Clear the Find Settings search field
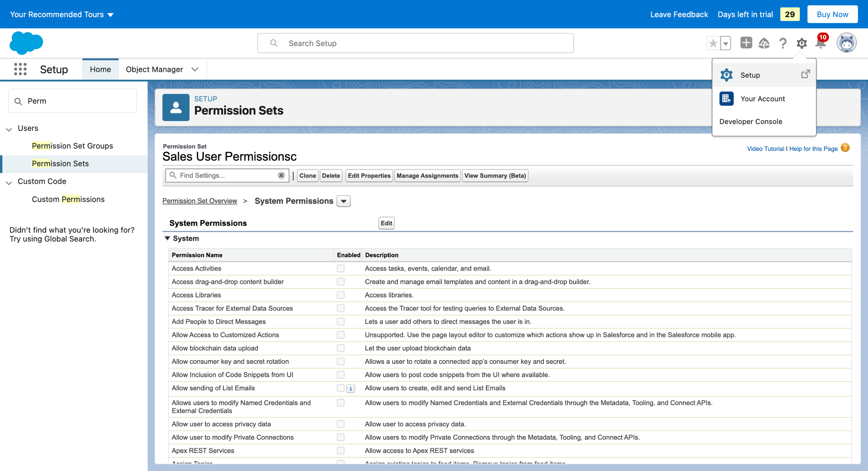 coord(281,175)
